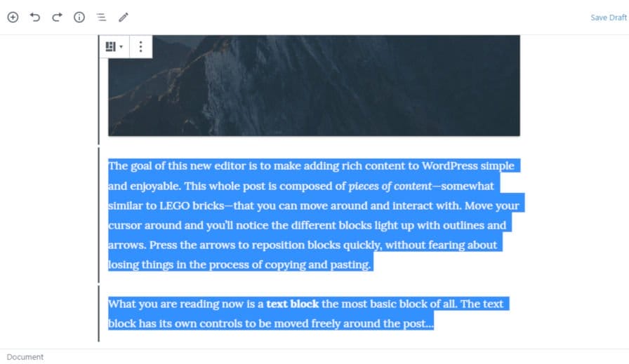Screen dimensions: 629x364
Task: Open the content structure info icon
Action: point(79,17)
